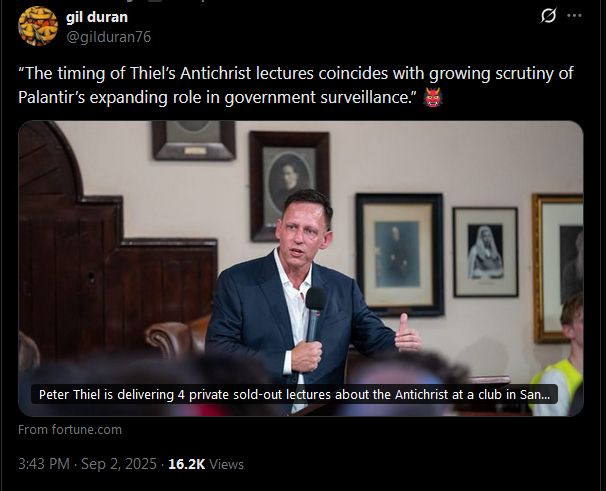Click the tweet quote text about Thiel

click(x=296, y=85)
